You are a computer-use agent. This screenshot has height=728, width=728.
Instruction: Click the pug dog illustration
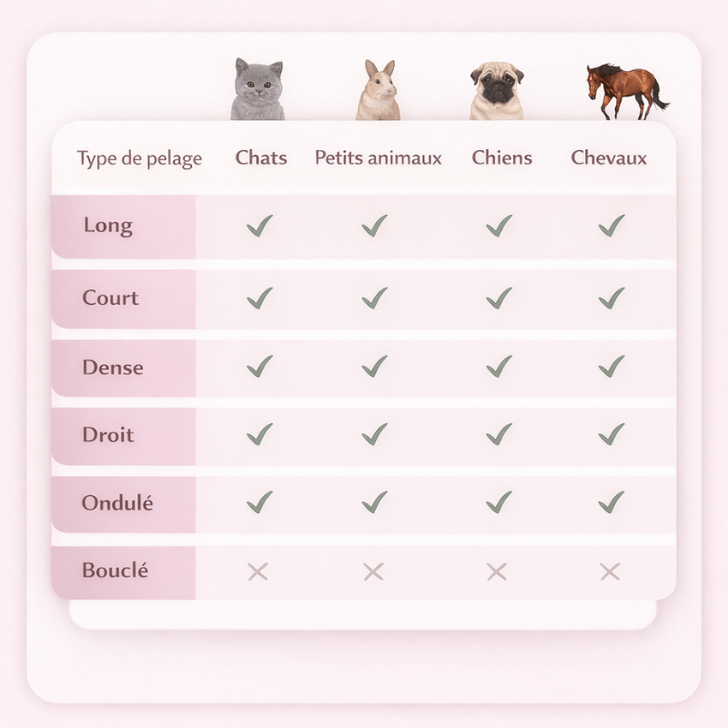coord(497,90)
